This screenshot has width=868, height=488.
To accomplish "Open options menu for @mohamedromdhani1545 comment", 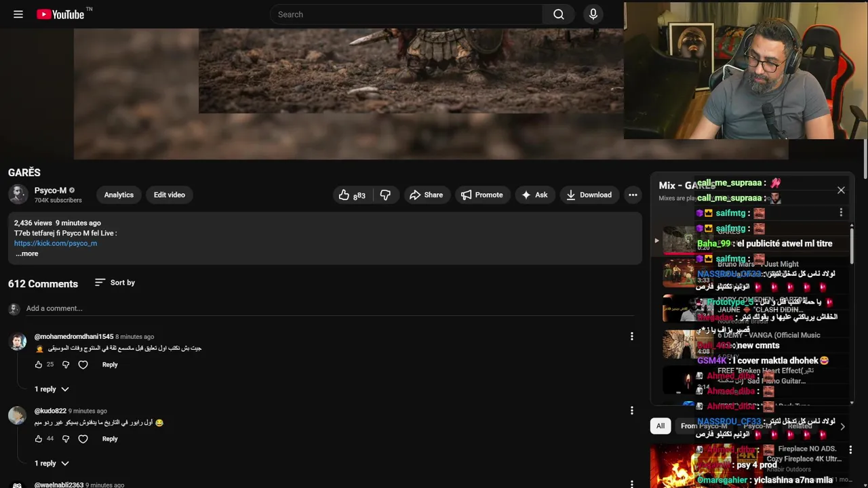I will [x=632, y=336].
